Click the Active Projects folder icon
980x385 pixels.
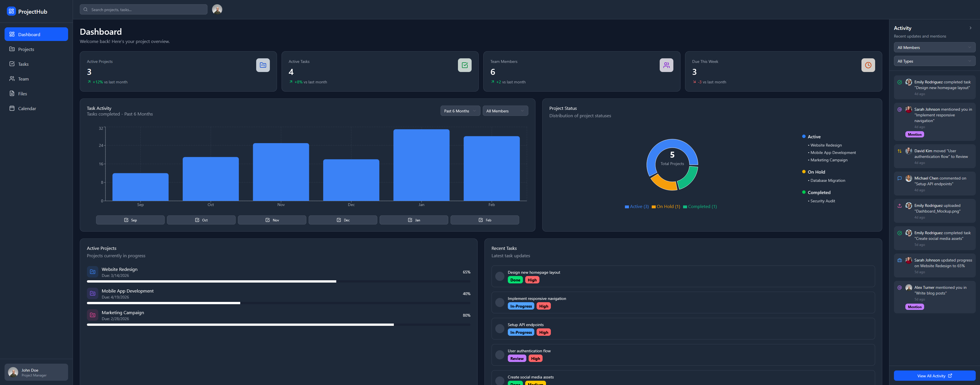click(263, 65)
